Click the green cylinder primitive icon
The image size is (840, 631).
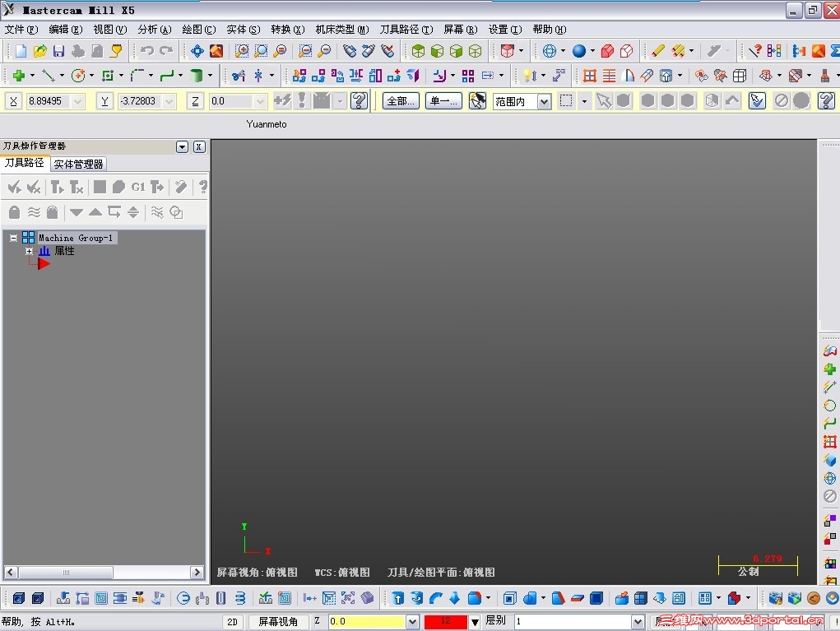[197, 76]
